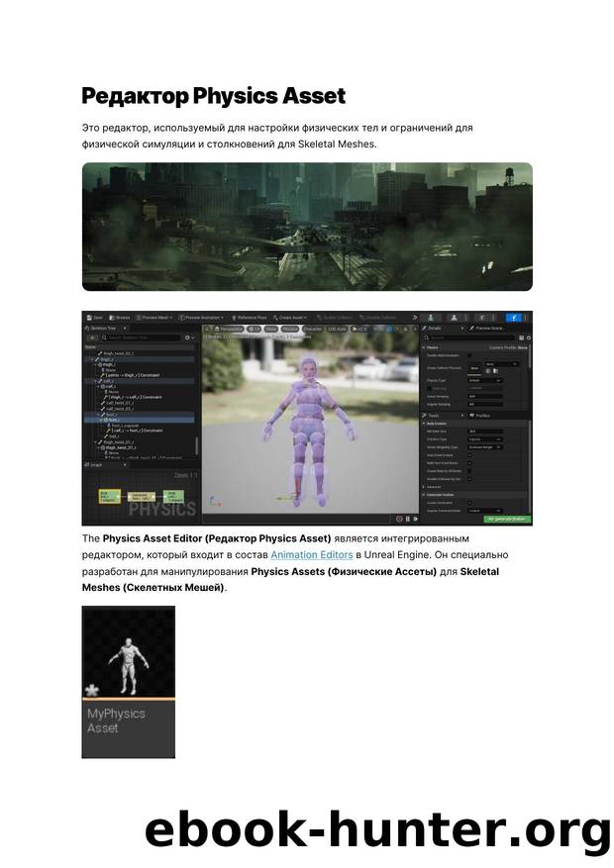Open the Angular Constraint Mode dropdown

(485, 511)
